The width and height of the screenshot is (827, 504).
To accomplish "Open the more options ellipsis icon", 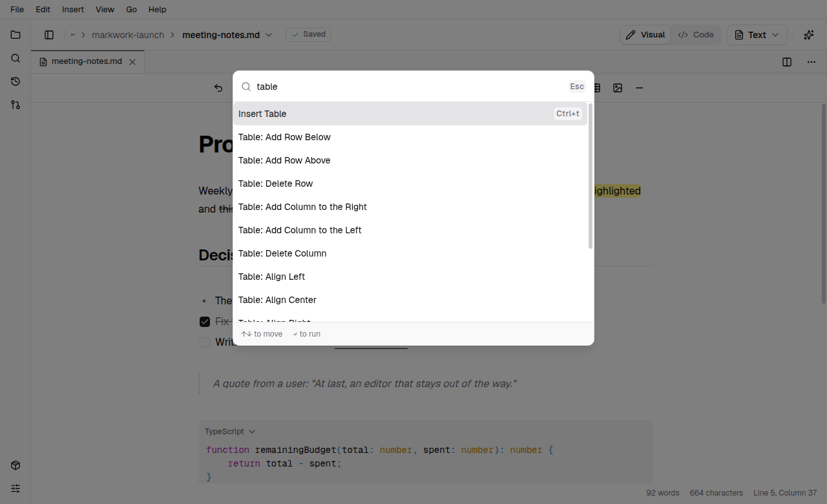I will (x=811, y=62).
